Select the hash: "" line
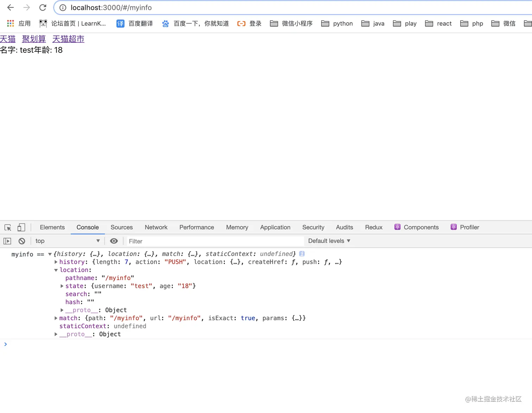Viewport: 532px width, 413px height. click(x=80, y=303)
